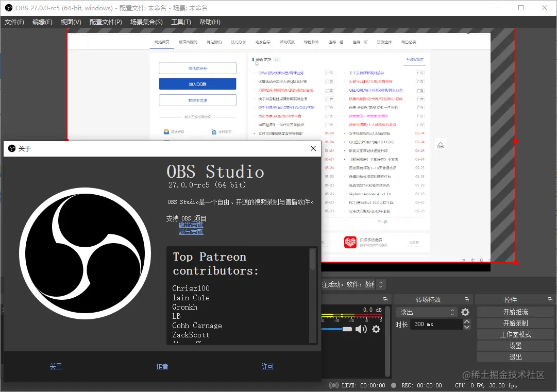Show the 作者 authors list
The image size is (557, 392).
click(x=162, y=366)
